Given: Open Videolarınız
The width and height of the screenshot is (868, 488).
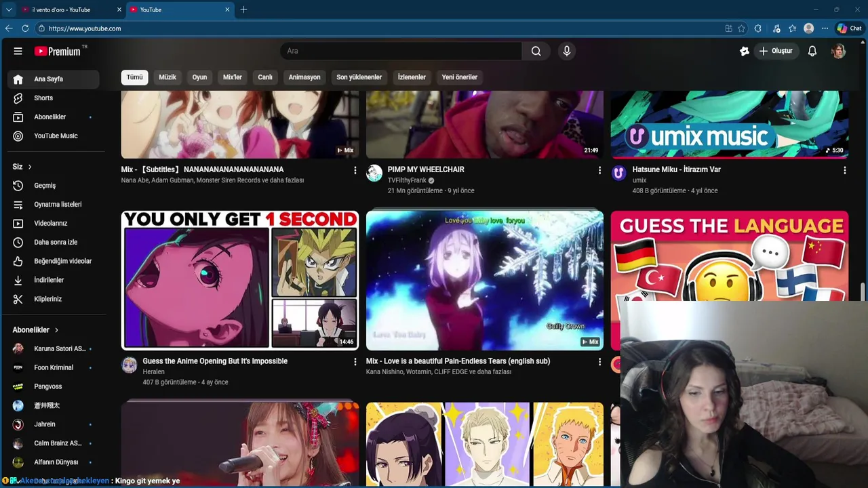Looking at the screenshot, I should [x=54, y=224].
